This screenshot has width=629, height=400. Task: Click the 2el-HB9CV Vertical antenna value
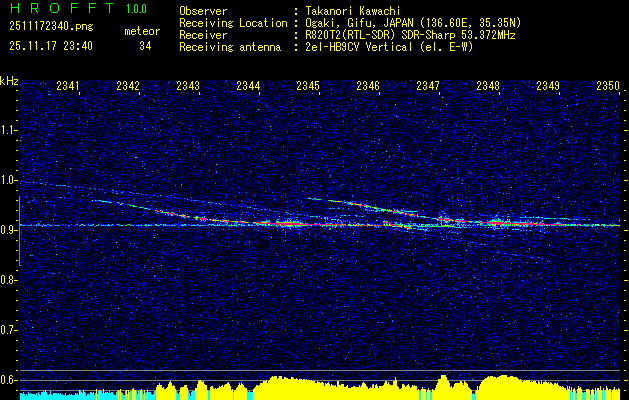389,47
